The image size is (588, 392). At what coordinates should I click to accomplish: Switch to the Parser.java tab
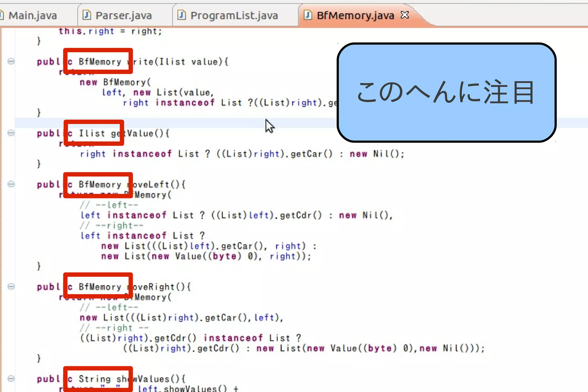123,15
